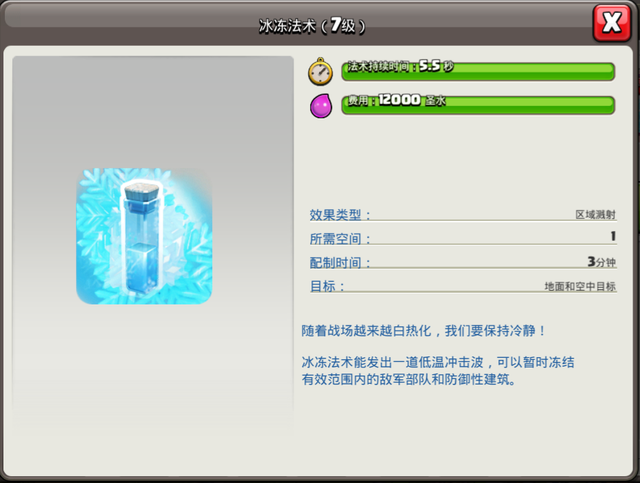Click the 12000 elixir cost bar
The height and width of the screenshot is (483, 640).
(478, 104)
